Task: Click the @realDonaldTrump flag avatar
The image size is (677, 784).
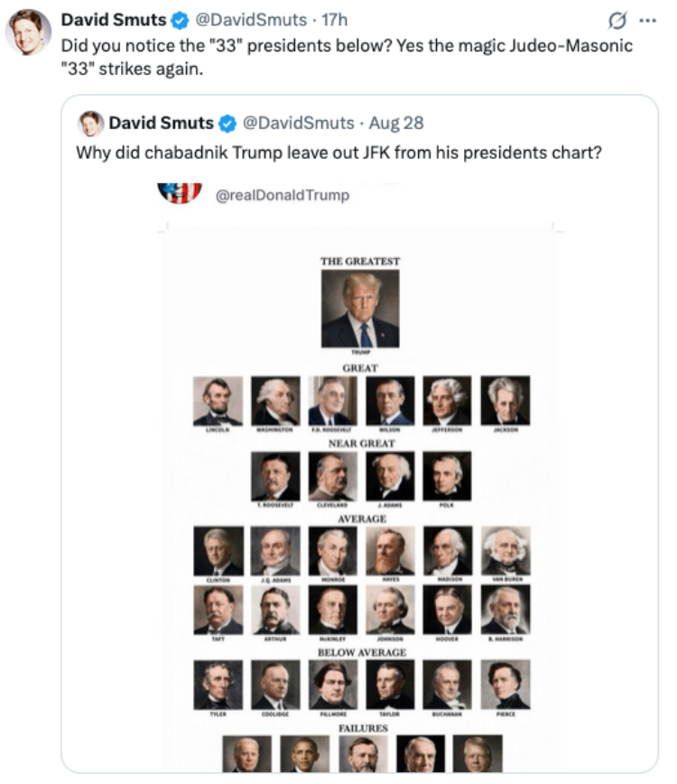Action: click(x=180, y=193)
